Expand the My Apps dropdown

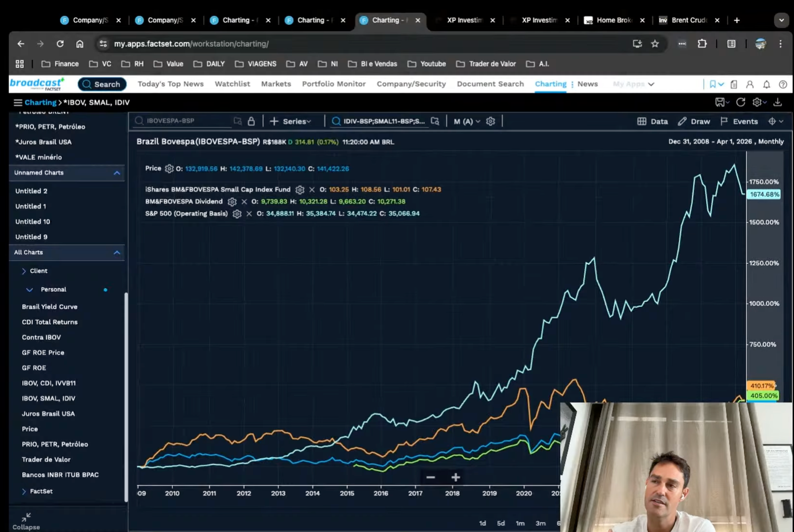click(x=633, y=84)
